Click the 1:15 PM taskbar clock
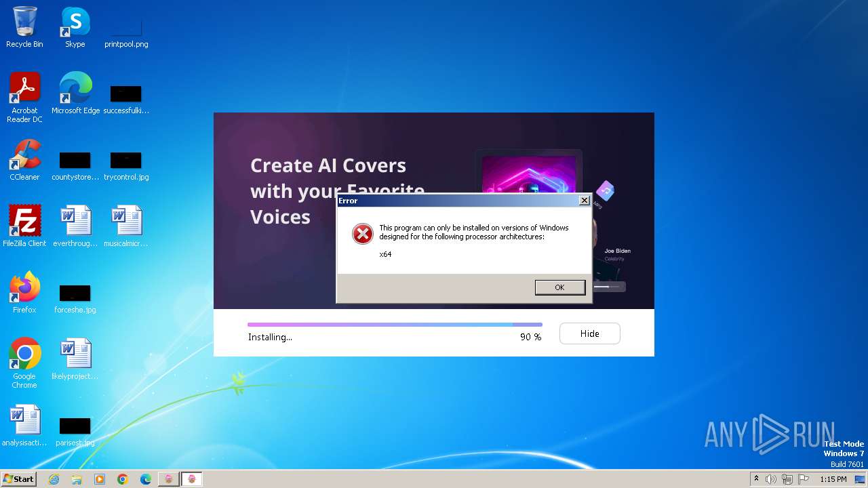 click(x=833, y=479)
